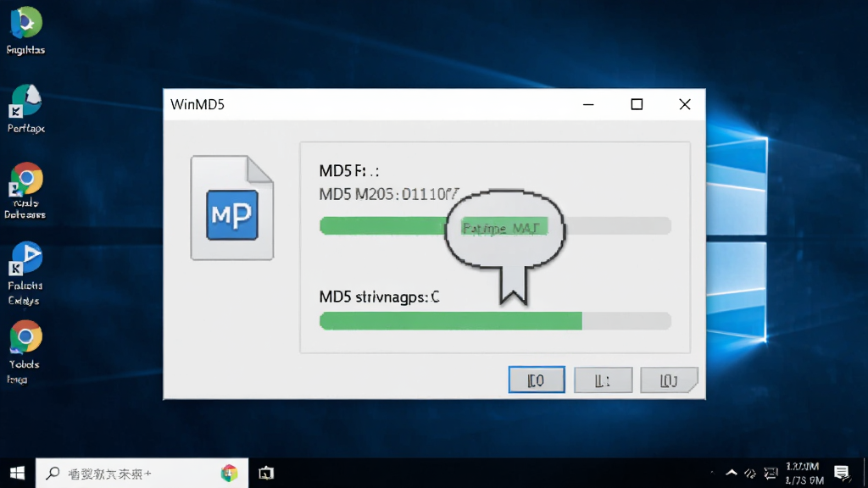
Task: Open the blue play-arrow shortcut Faliohti Exlaps
Action: tap(25, 274)
